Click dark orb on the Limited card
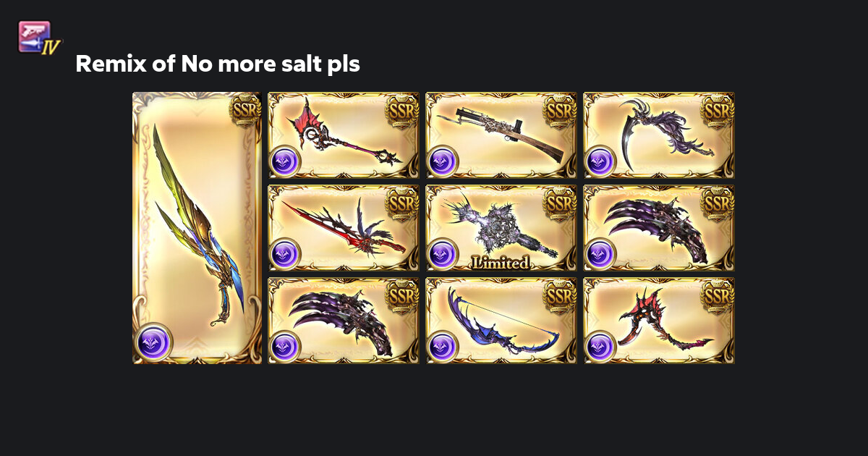The width and height of the screenshot is (868, 456). tap(442, 254)
